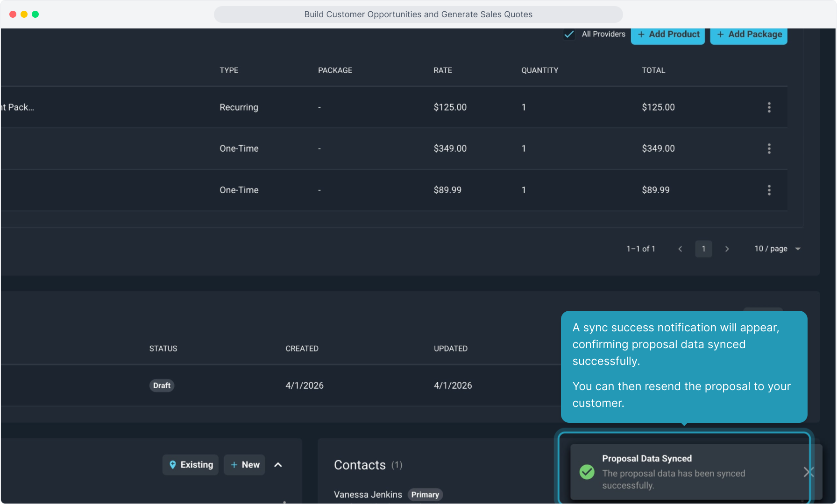Open options menu for the $125.00 Recurring row
Screen dimensions: 837x504
coord(769,107)
